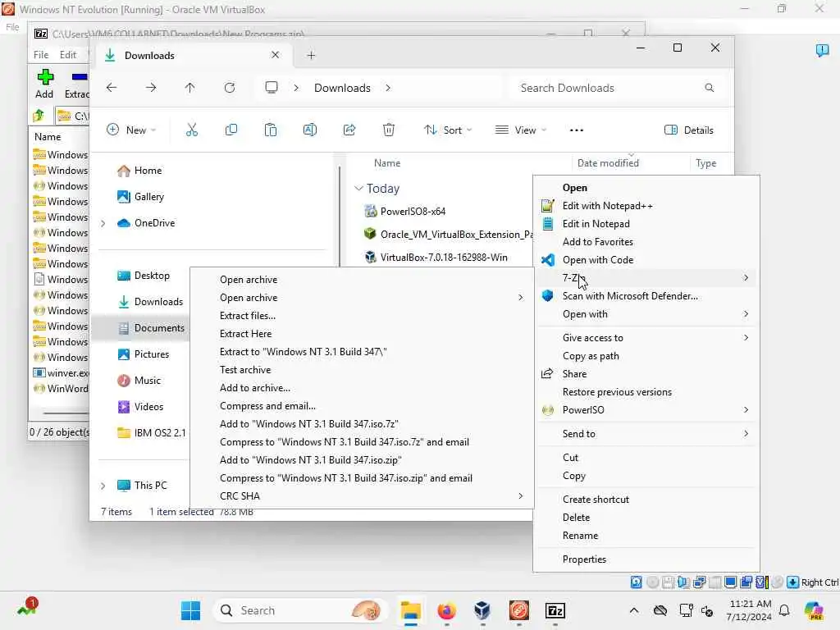Click the clock showing 11:21 AM
The height and width of the screenshot is (630, 840).
[x=750, y=604]
